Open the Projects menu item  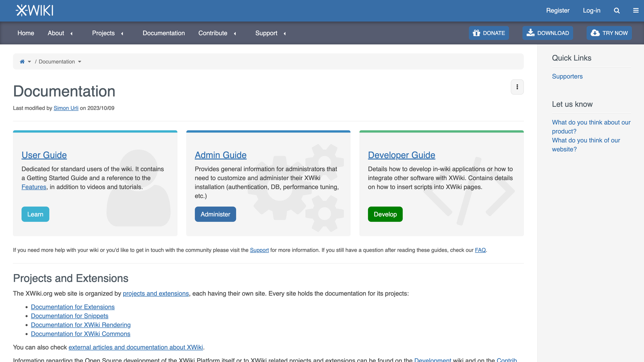point(103,33)
